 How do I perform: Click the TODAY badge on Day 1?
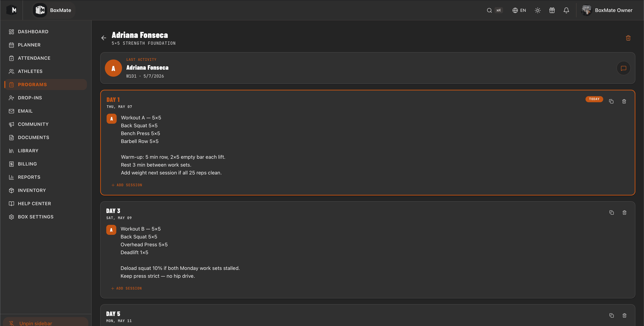click(594, 99)
